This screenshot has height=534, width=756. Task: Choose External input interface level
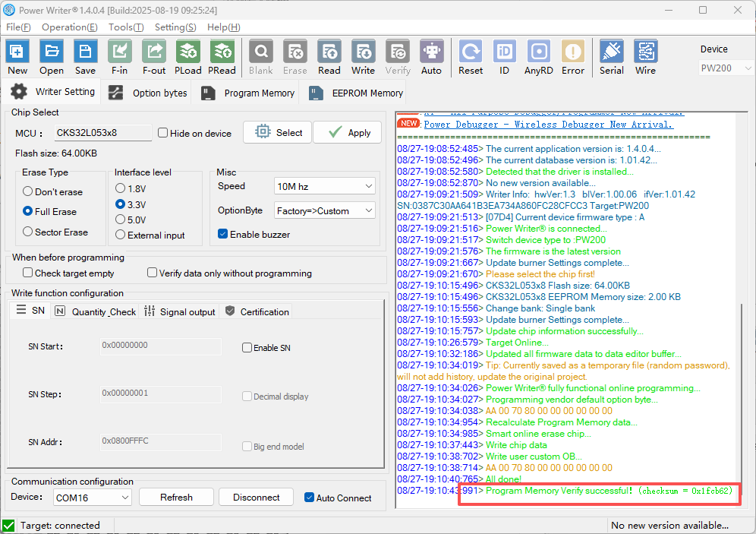(120, 235)
